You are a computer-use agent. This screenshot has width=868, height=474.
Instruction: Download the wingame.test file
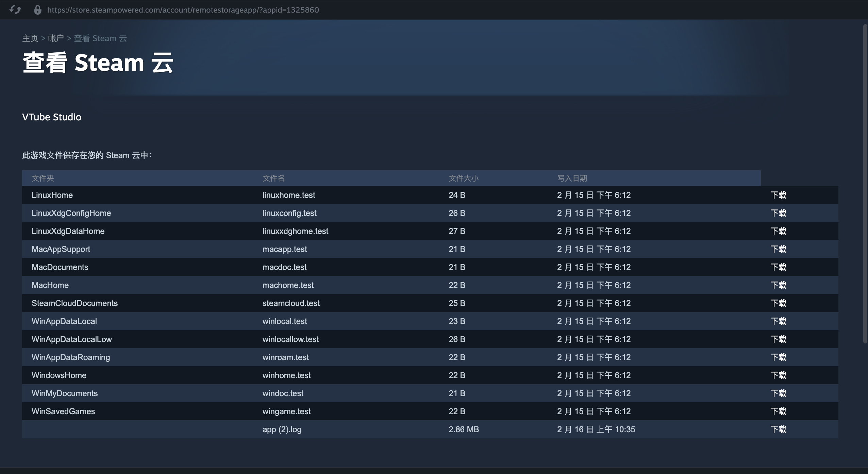[x=778, y=411]
